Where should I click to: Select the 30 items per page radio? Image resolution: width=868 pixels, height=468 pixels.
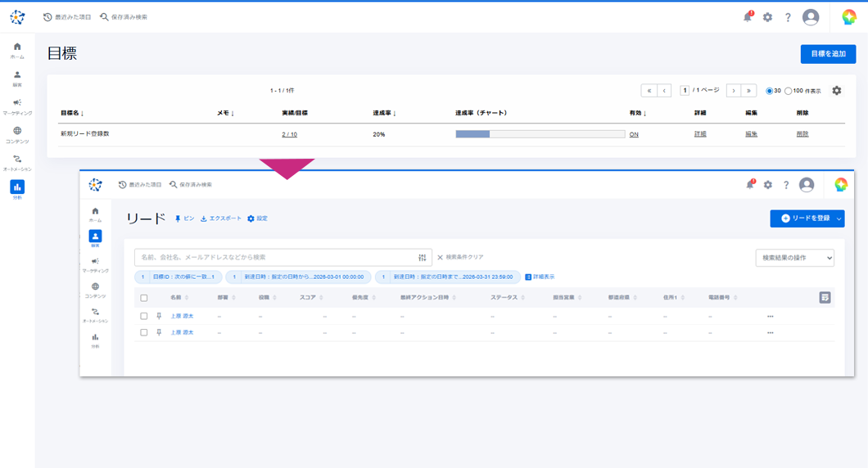click(x=770, y=91)
